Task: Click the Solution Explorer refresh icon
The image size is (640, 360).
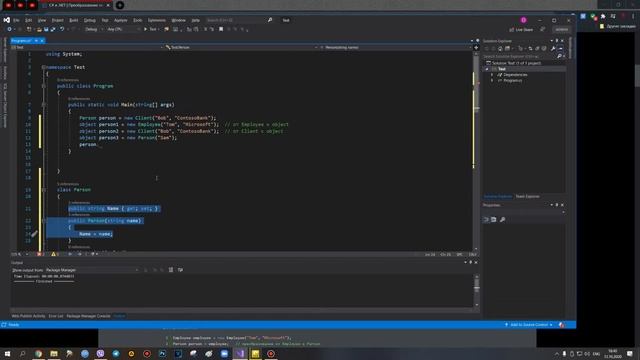Action: (x=530, y=49)
